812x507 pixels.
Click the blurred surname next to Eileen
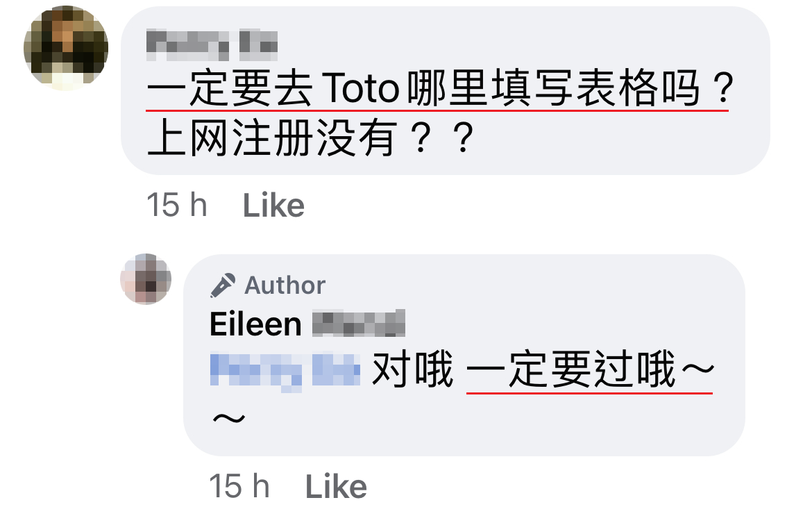pyautogui.click(x=358, y=324)
